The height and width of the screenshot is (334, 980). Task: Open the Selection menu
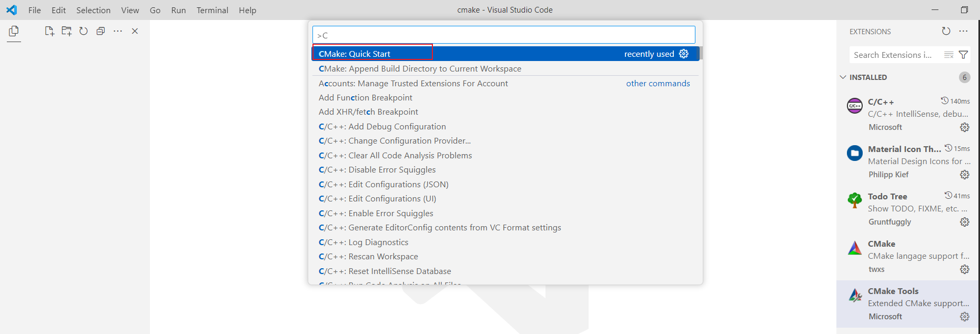[x=94, y=10]
